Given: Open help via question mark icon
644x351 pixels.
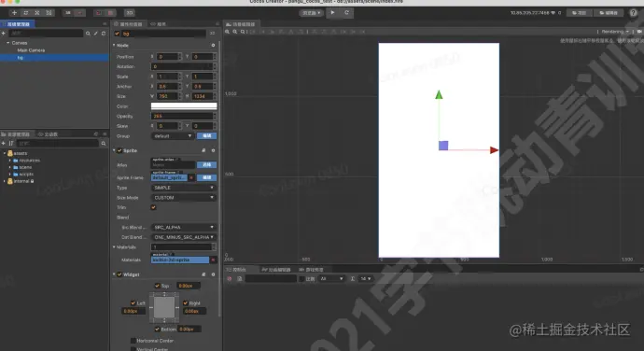Looking at the screenshot, I should 634,13.
